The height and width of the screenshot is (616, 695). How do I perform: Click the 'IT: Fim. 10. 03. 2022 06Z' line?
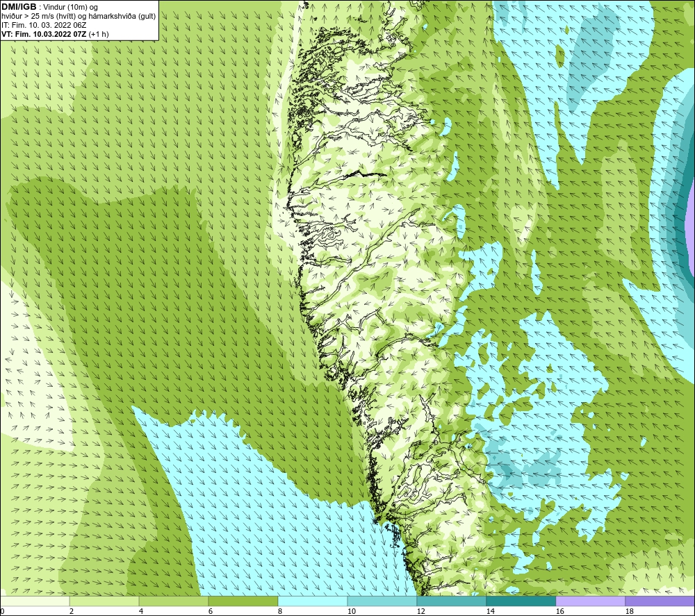coord(44,25)
